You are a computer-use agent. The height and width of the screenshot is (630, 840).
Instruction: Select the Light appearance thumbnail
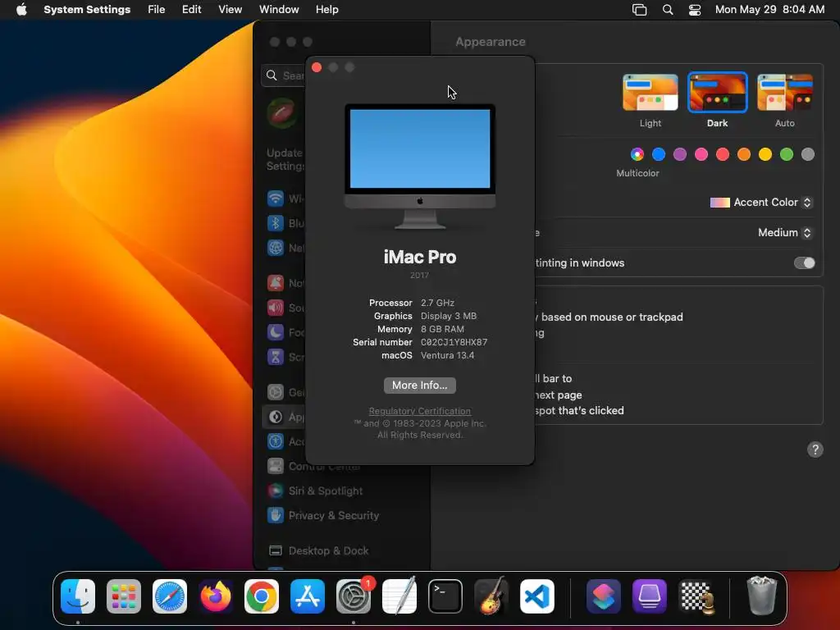coord(651,93)
